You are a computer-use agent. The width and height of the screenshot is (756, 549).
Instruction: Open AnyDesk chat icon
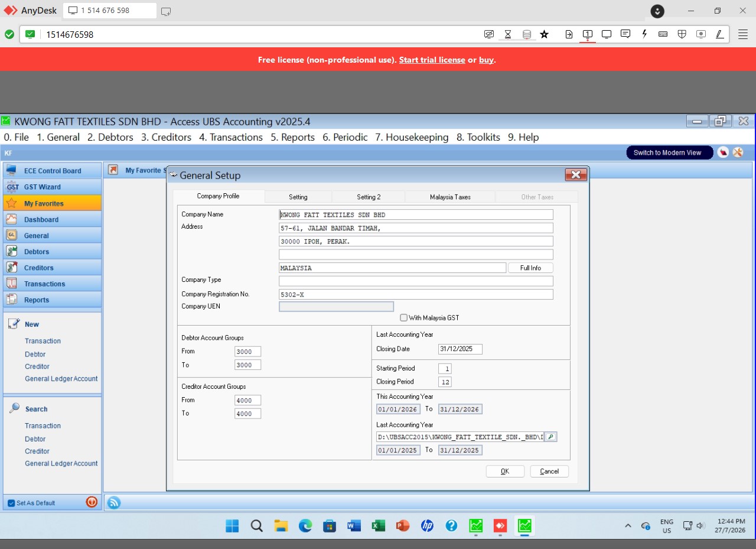coord(625,34)
